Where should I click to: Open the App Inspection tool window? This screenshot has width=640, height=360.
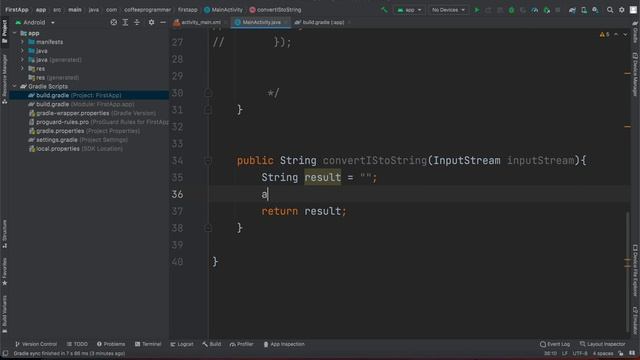pyautogui.click(x=284, y=344)
